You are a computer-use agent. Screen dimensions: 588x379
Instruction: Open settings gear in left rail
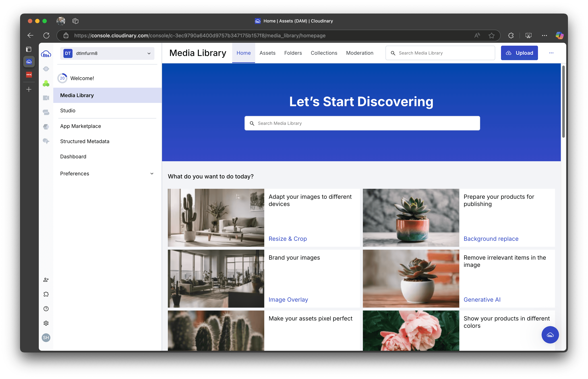coord(46,323)
